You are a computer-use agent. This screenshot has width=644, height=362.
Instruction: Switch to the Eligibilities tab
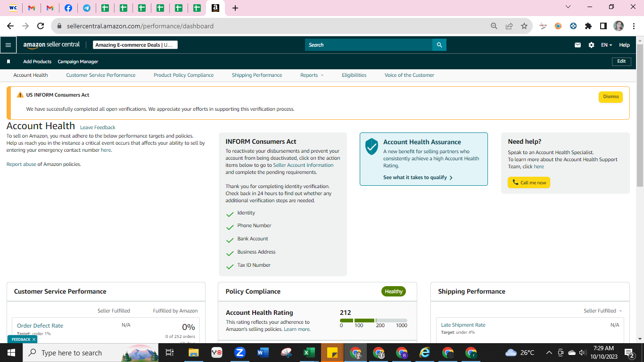(x=354, y=75)
